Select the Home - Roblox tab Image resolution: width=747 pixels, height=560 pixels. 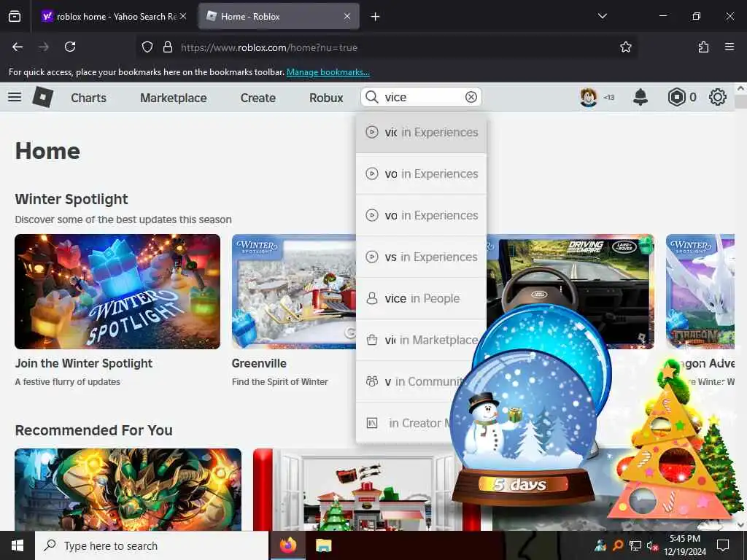(279, 17)
